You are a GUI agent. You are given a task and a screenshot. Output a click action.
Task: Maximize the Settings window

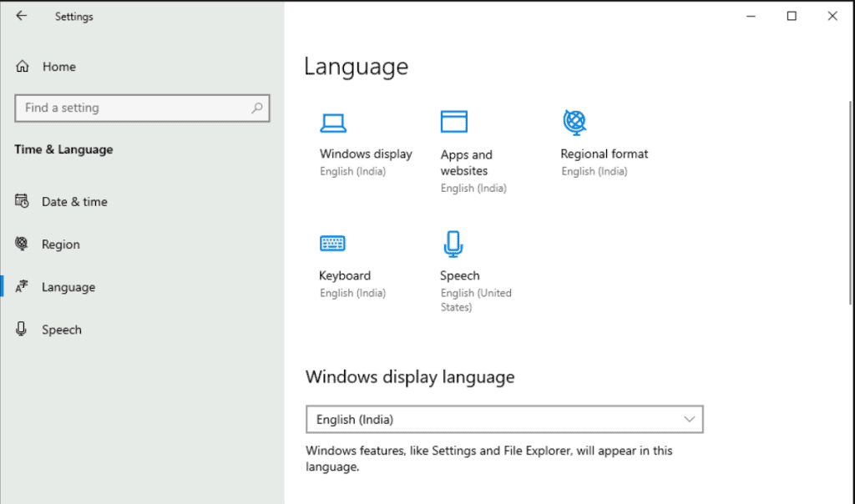(792, 16)
